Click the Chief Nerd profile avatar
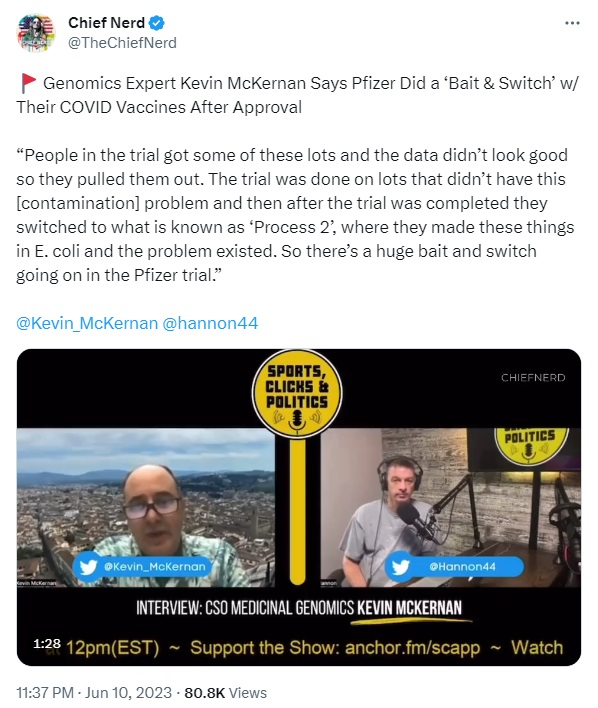598x708 pixels. pyautogui.click(x=36, y=33)
